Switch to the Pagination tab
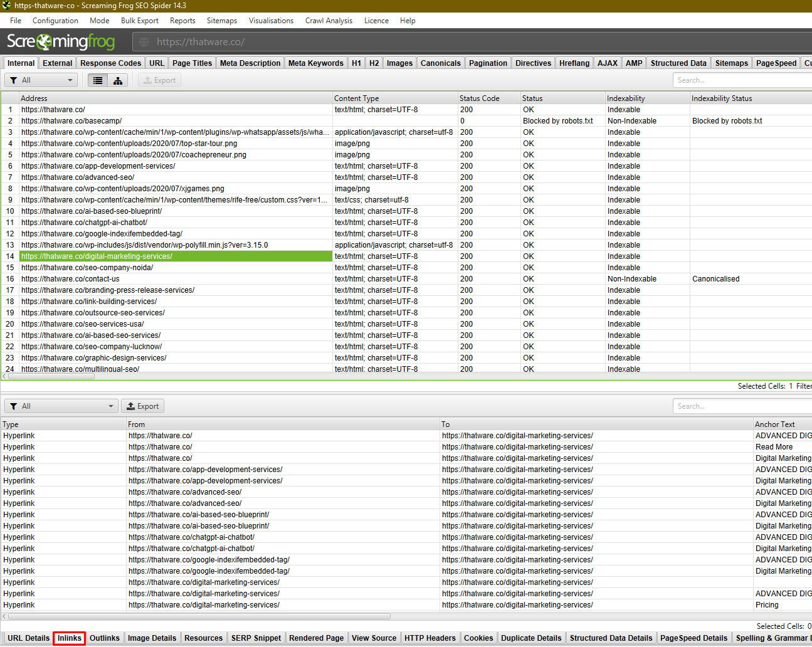This screenshot has height=647, width=812. click(x=488, y=63)
